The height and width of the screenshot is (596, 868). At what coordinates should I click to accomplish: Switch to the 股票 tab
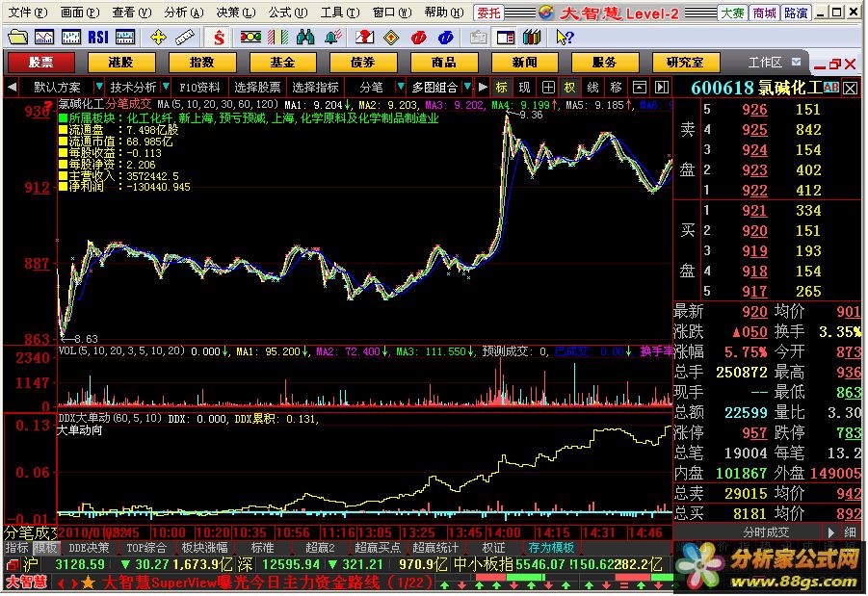(x=41, y=62)
